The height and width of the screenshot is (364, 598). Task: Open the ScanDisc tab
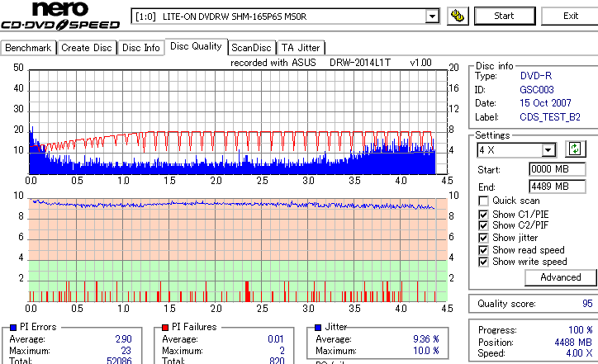[x=251, y=48]
